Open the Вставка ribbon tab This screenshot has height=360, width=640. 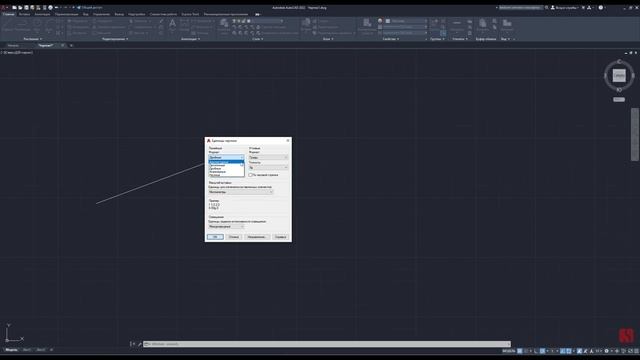tap(24, 14)
